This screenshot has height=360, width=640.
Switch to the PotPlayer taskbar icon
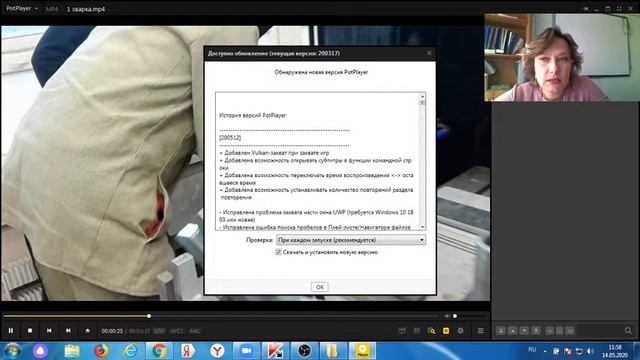(362, 351)
